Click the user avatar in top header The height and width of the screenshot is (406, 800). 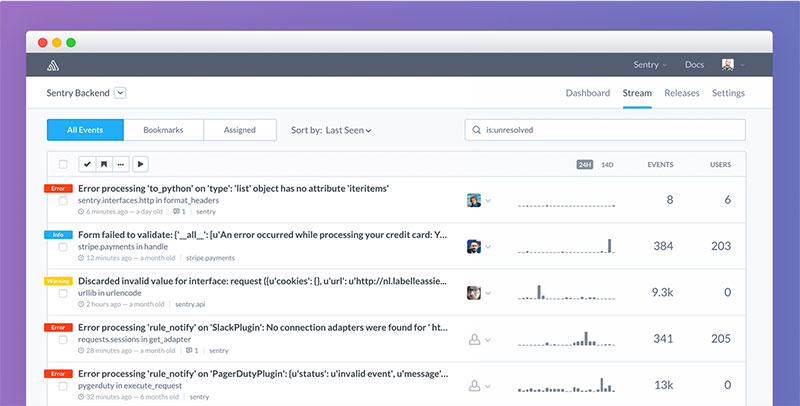(x=728, y=65)
